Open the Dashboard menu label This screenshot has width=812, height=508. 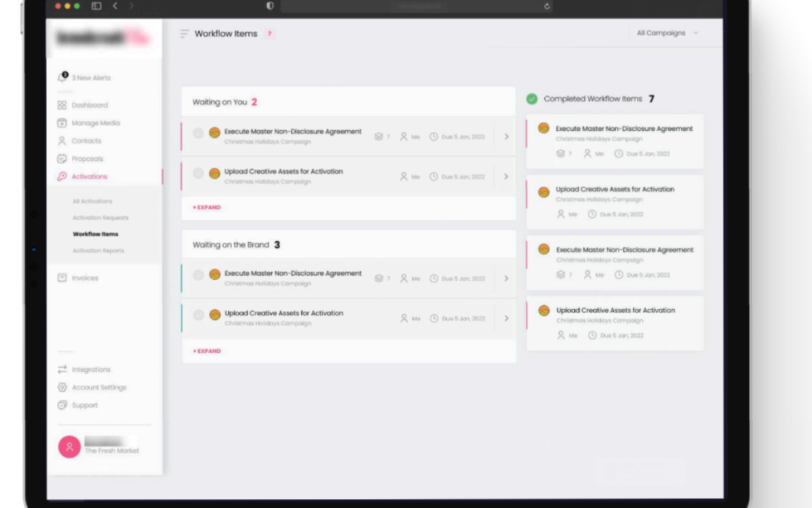coord(89,105)
